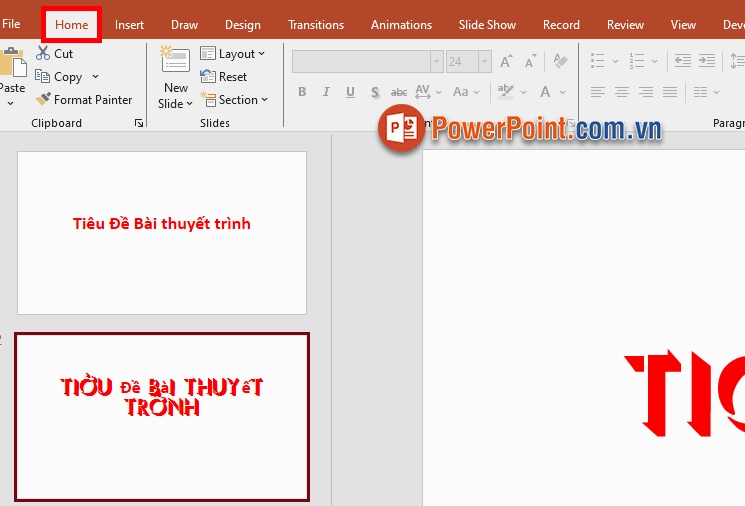Open the Numbering list dropdown
The width and height of the screenshot is (745, 506).
pos(655,61)
